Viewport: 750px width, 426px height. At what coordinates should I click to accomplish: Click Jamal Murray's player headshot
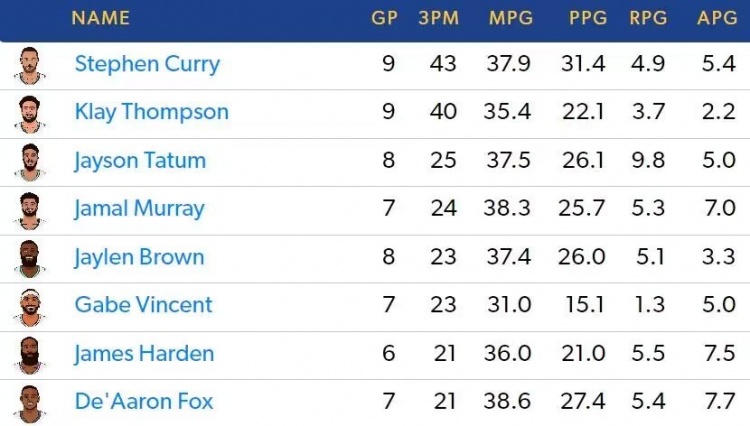30,210
